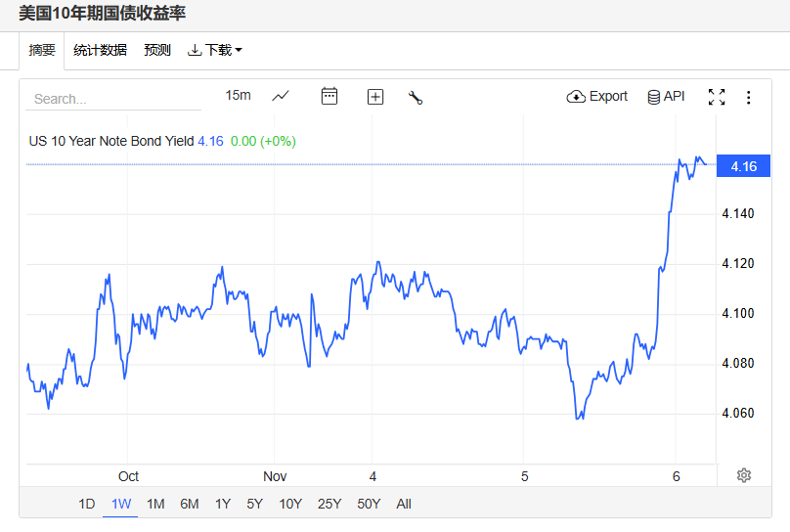Image resolution: width=790 pixels, height=532 pixels.
Task: Open the 15m interval selector
Action: [238, 95]
